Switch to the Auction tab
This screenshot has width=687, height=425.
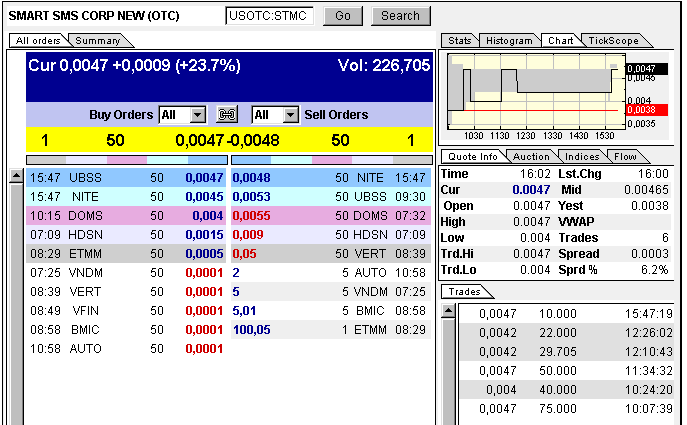pos(531,157)
